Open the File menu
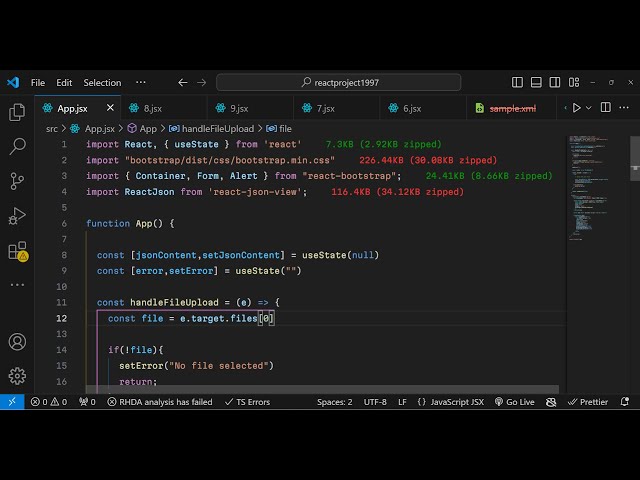The width and height of the screenshot is (640, 480). pyautogui.click(x=38, y=82)
